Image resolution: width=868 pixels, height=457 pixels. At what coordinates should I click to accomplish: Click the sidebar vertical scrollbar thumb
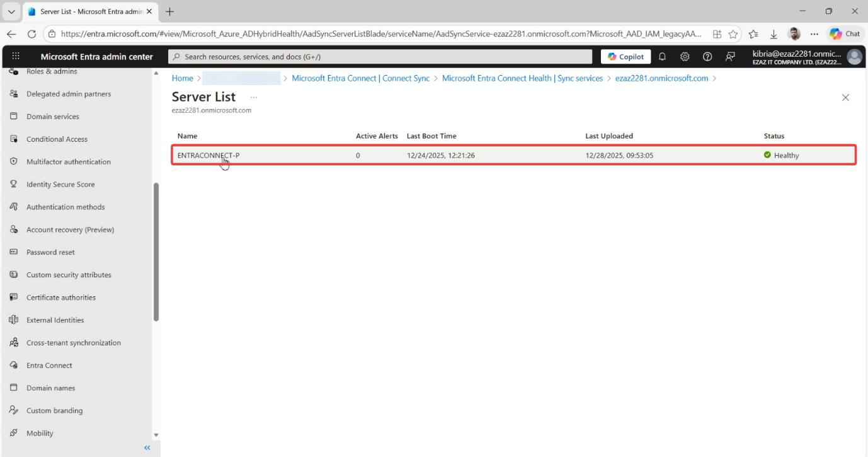(x=156, y=252)
